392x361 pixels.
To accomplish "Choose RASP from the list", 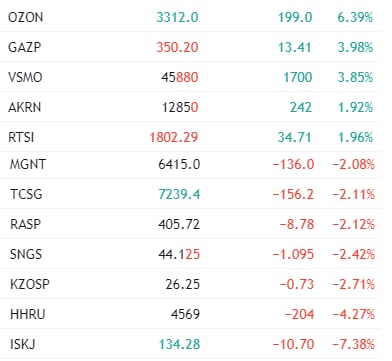I will pyautogui.click(x=25, y=224).
